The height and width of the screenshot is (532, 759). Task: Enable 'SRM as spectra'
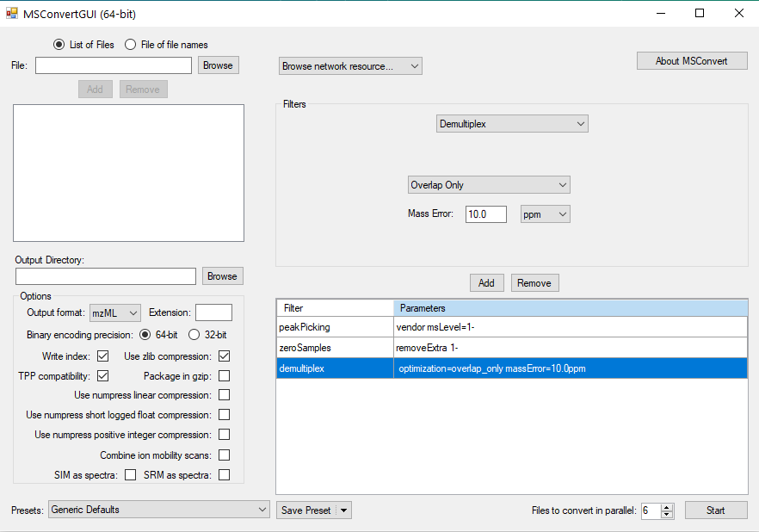pos(224,474)
